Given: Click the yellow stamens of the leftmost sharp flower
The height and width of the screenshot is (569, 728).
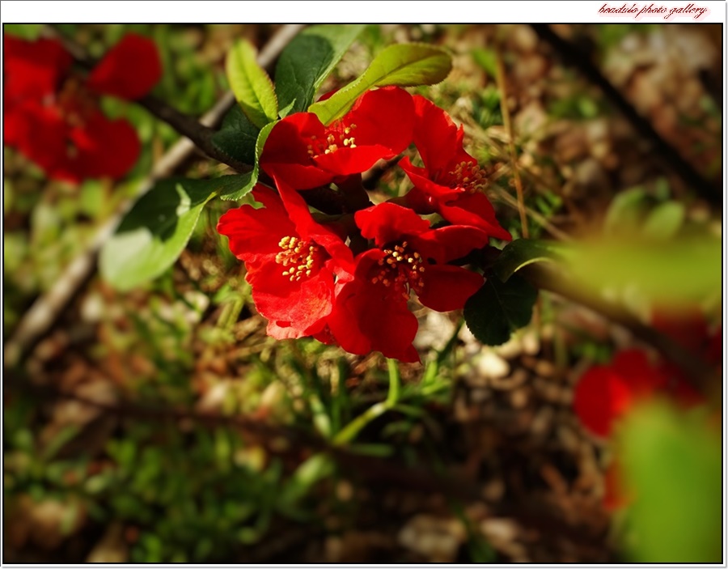Looking at the screenshot, I should point(297,257).
